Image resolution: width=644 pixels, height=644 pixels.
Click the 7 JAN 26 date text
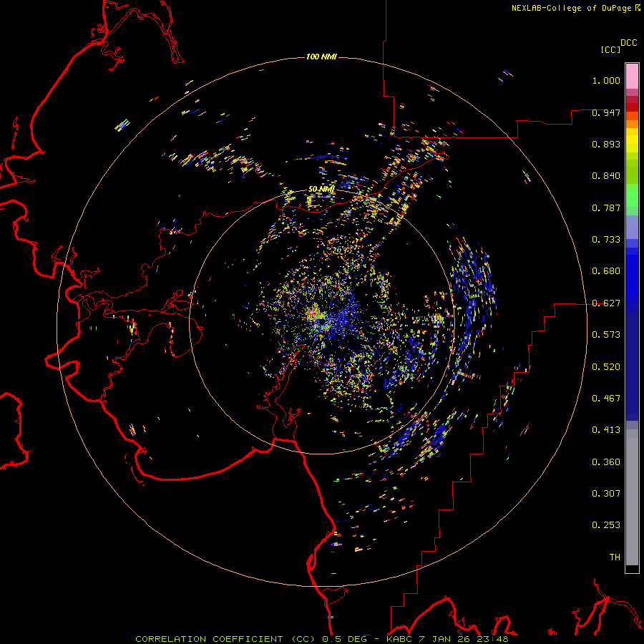coord(444,639)
